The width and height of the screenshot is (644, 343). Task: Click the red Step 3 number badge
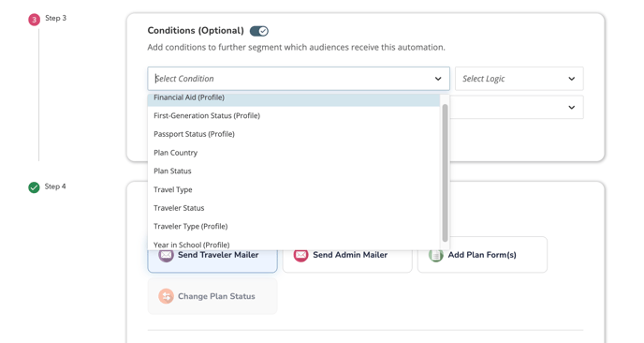pos(34,20)
